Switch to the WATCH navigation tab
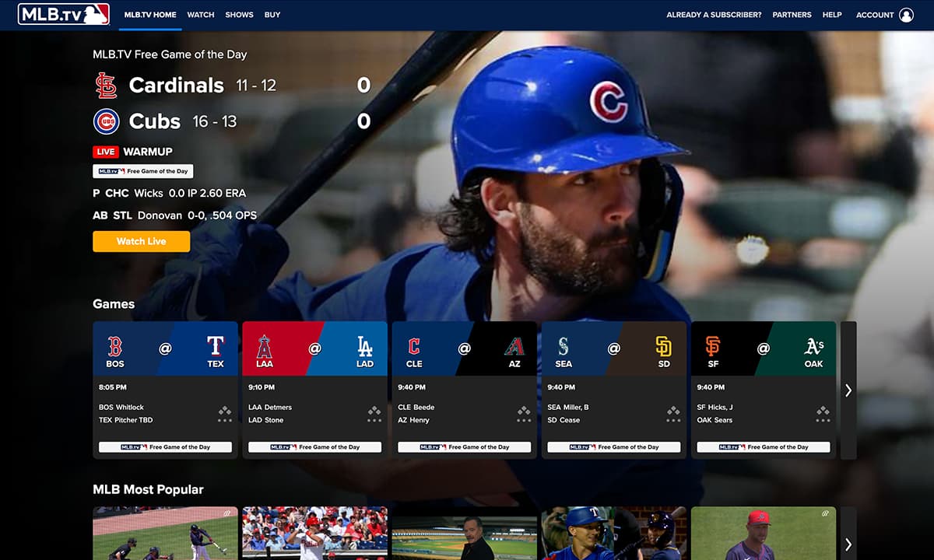Image resolution: width=934 pixels, height=560 pixels. pyautogui.click(x=201, y=14)
